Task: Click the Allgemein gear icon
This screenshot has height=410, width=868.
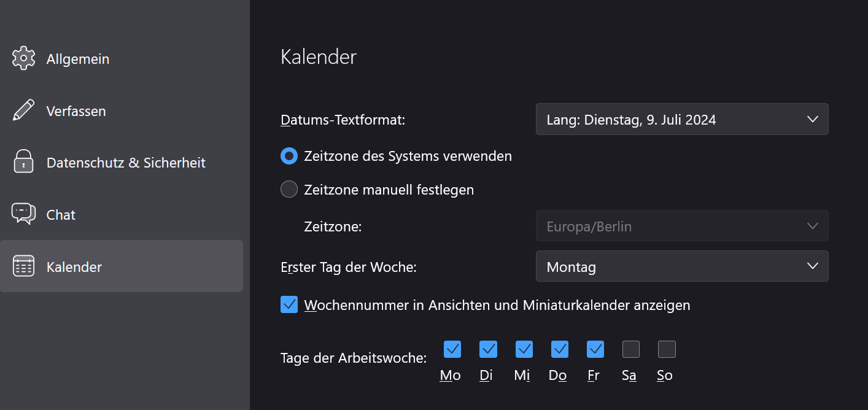Action: tap(23, 58)
